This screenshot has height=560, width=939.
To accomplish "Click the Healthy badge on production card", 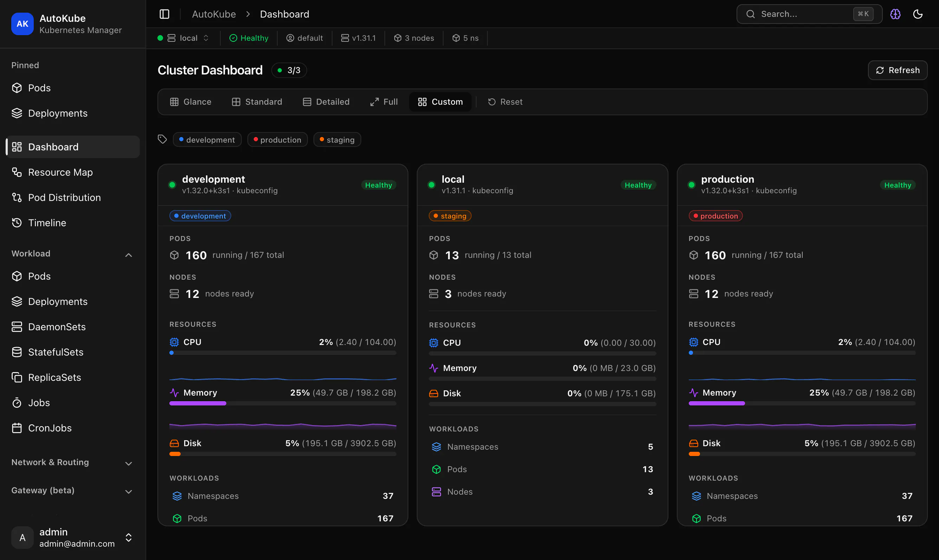I will click(898, 185).
